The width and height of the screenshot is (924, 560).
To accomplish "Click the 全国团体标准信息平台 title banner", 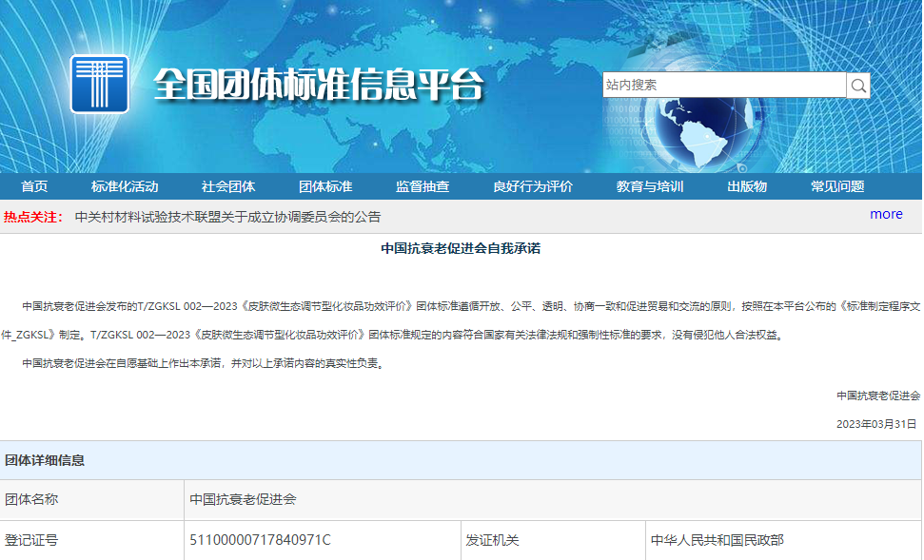I will coord(319,86).
